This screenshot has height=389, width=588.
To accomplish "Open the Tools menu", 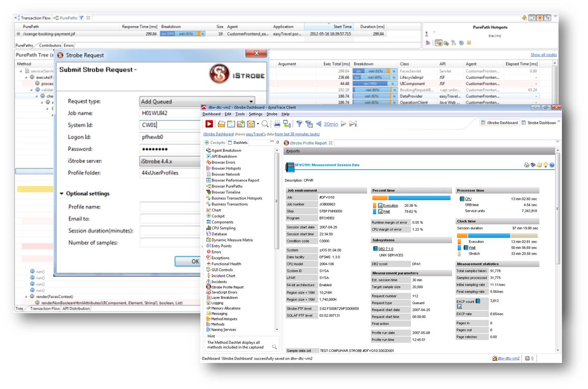I will 240,114.
